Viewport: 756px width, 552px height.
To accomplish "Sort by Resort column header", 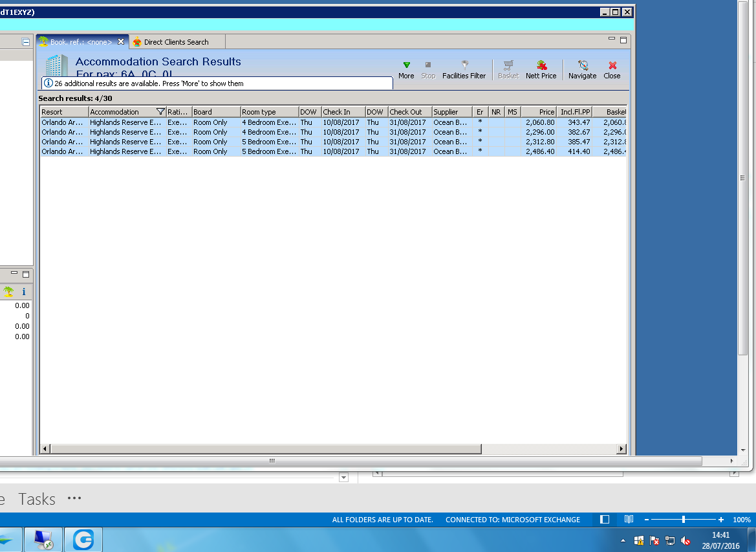I will click(x=64, y=111).
